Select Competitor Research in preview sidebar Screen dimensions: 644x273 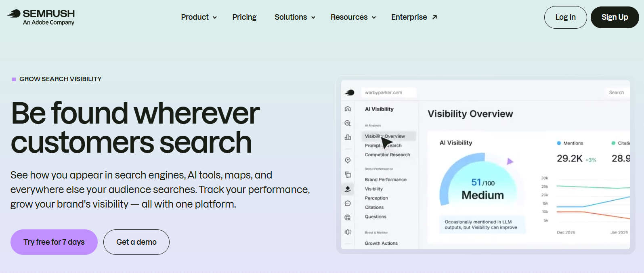point(387,155)
